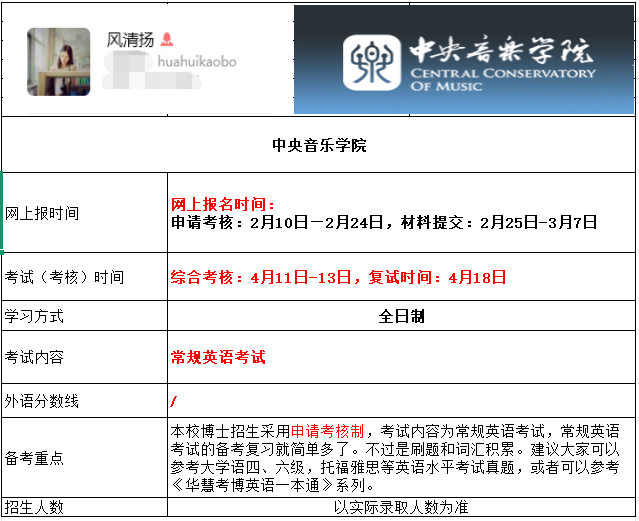The width and height of the screenshot is (639, 521).
Task: Click the profile photo thumbnail of 风清扬
Action: point(59,62)
